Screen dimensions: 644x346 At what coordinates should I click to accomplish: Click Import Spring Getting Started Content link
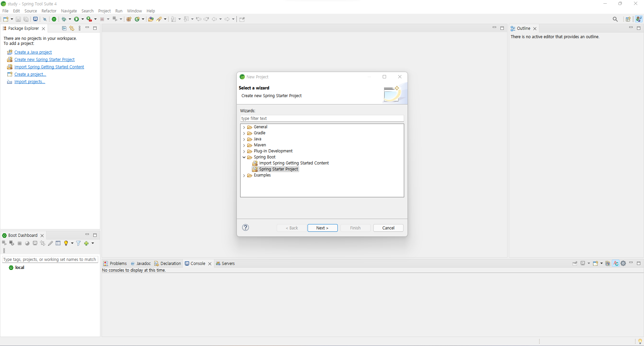pyautogui.click(x=49, y=67)
